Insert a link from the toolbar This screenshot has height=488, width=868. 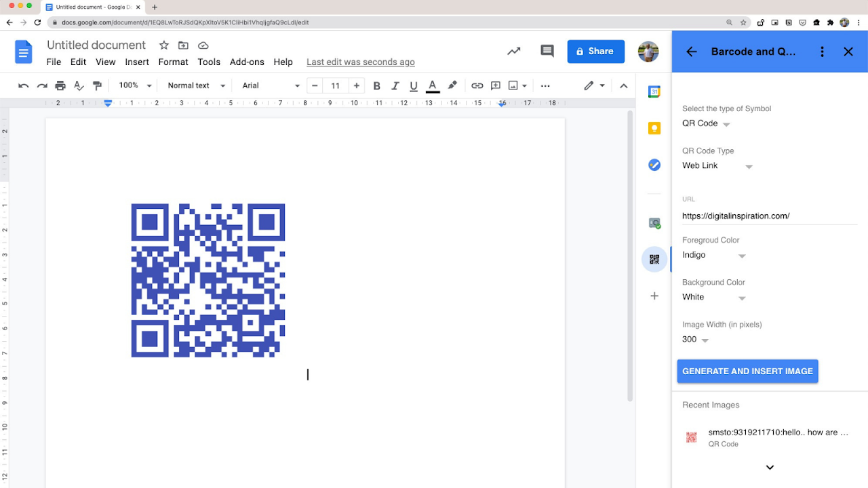click(477, 85)
